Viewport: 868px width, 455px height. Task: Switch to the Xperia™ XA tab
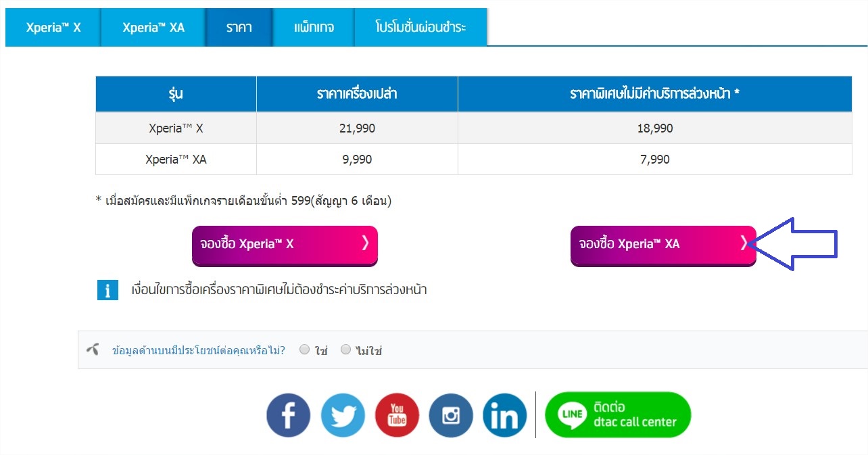click(x=153, y=28)
